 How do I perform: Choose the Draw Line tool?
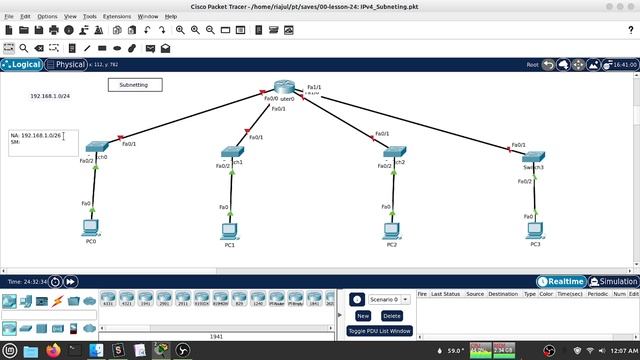[87, 48]
